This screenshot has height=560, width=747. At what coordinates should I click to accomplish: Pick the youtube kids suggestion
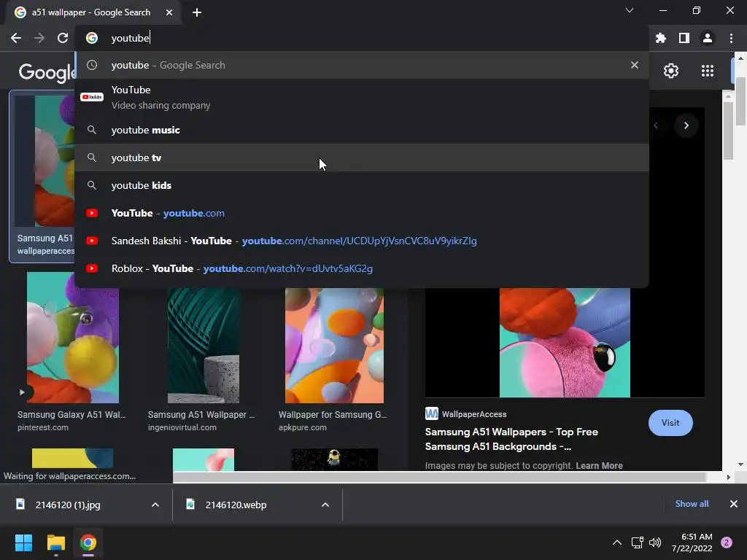pos(362,185)
